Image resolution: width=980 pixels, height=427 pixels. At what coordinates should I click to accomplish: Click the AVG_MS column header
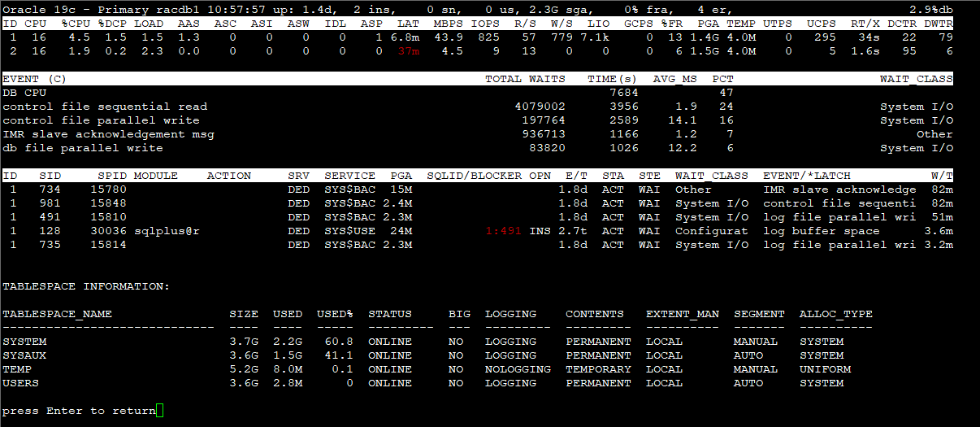[675, 79]
